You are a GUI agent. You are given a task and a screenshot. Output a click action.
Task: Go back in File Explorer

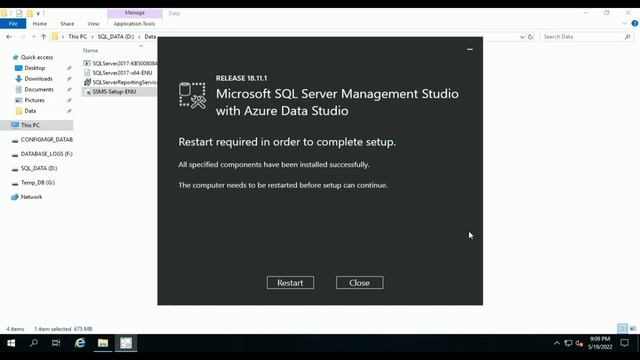pyautogui.click(x=9, y=37)
